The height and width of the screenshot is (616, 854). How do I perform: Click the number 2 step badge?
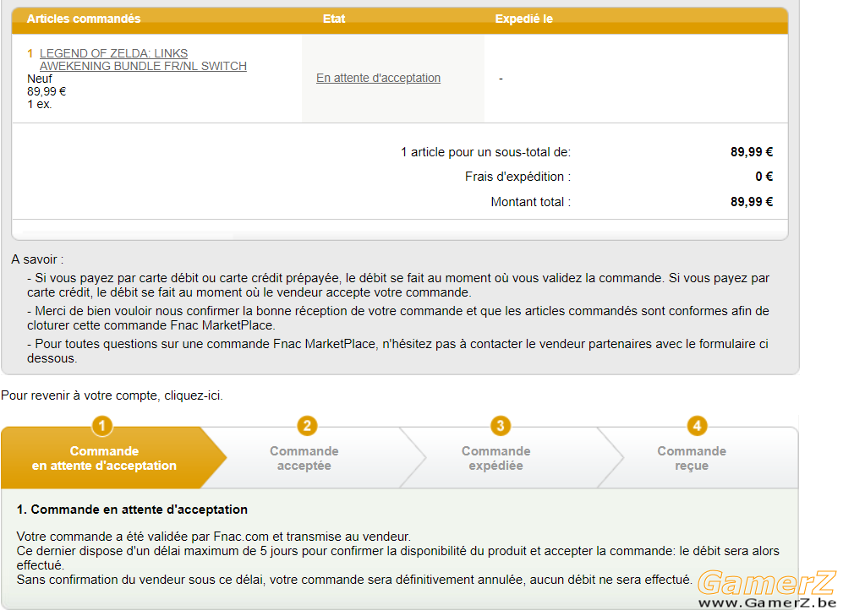tap(307, 426)
